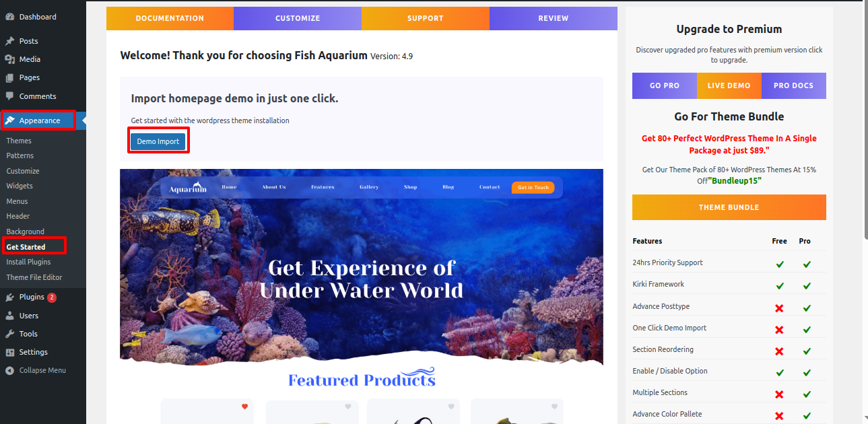The width and height of the screenshot is (868, 424).
Task: Click the Plugins plug icon
Action: point(9,297)
